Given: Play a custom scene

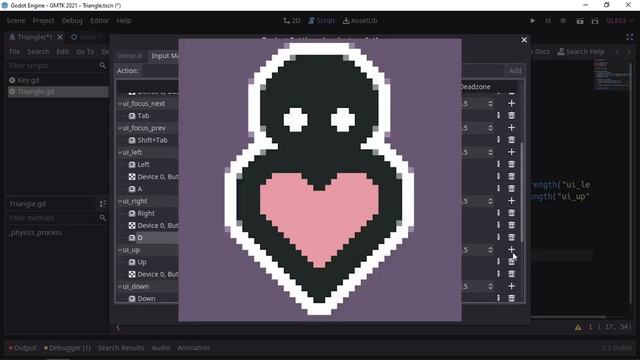Looking at the screenshot, I should point(595,21).
